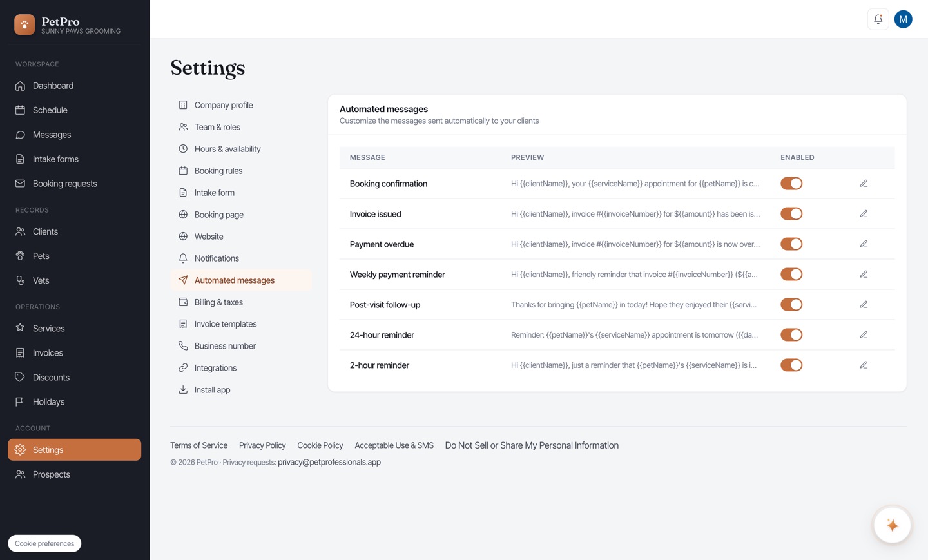Open the user avatar M menu

(903, 19)
